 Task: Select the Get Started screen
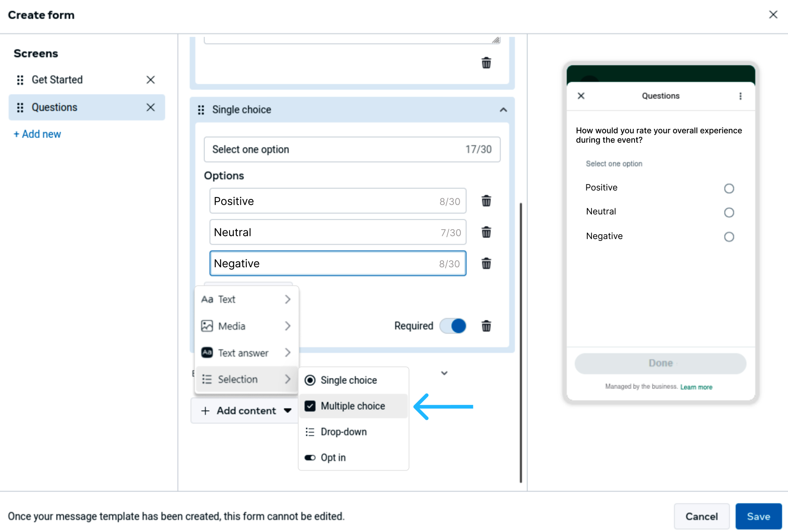87,80
